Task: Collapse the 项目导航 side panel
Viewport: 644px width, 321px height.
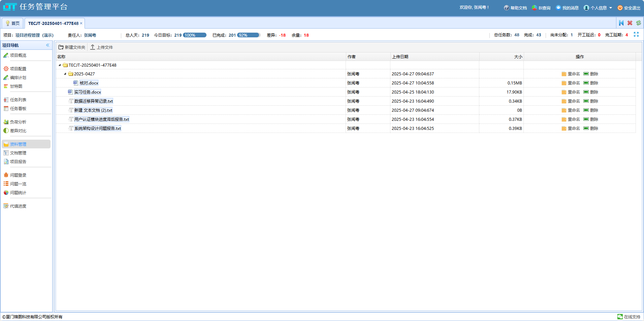Action: coord(47,45)
